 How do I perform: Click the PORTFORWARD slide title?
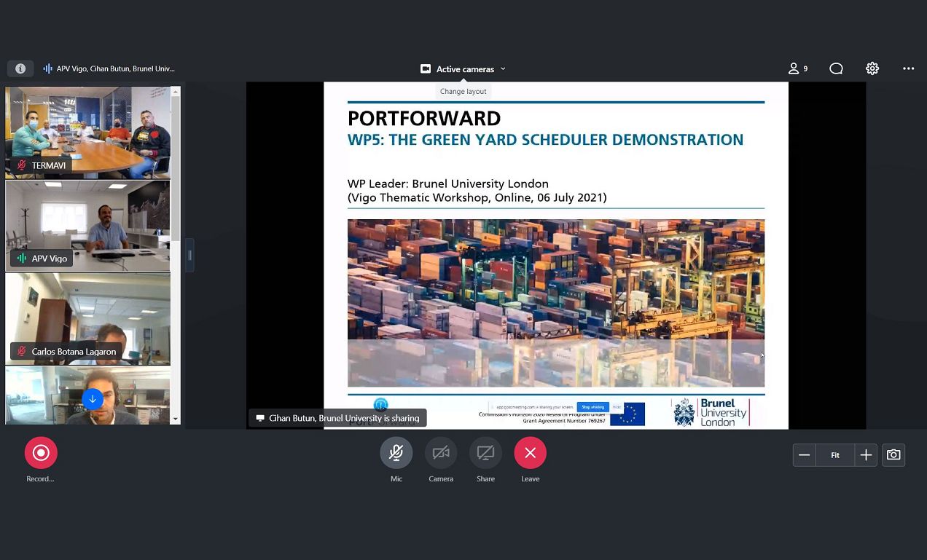point(424,118)
